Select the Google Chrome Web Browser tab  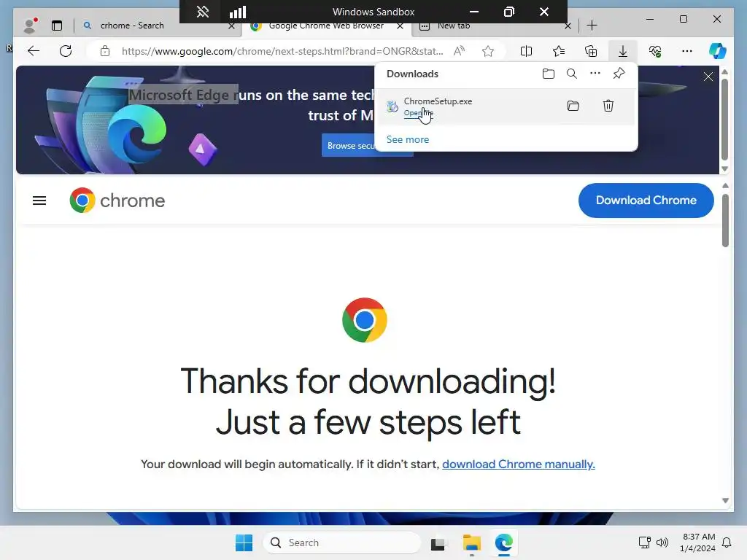coord(326,26)
